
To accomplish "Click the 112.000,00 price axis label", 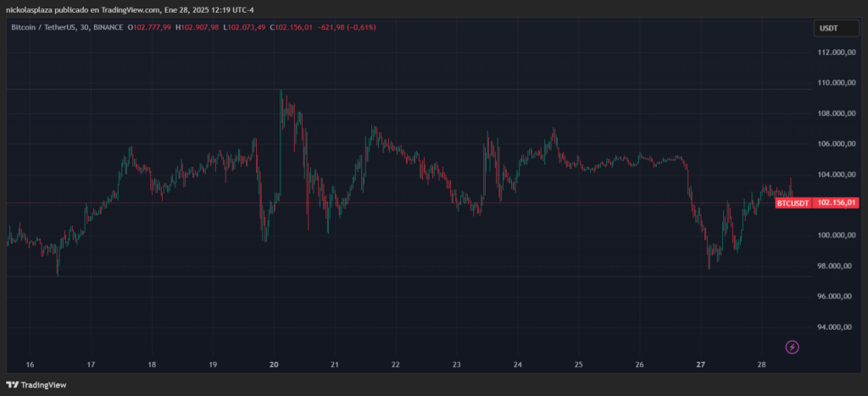I will click(837, 53).
